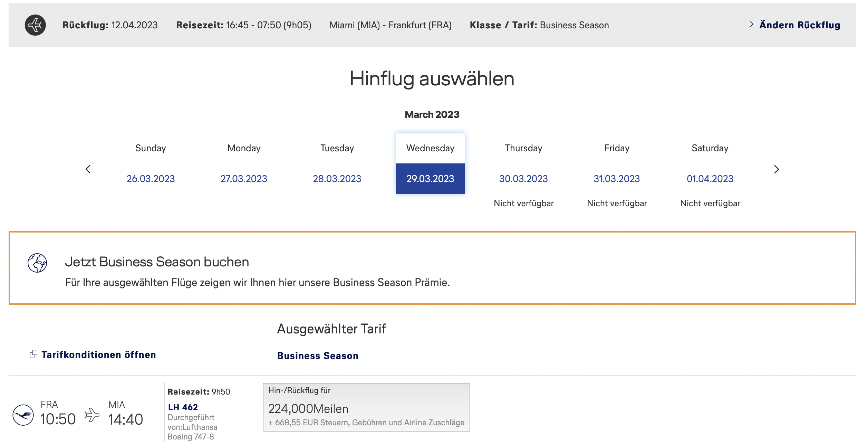Click chevron before Ändern Rückflug
The width and height of the screenshot is (868, 445).
tap(752, 24)
